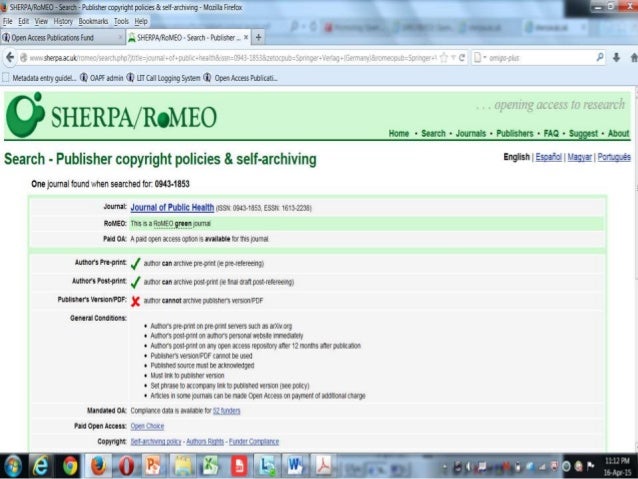
Task: Reload the page using the refresh icon
Action: [x=462, y=58]
